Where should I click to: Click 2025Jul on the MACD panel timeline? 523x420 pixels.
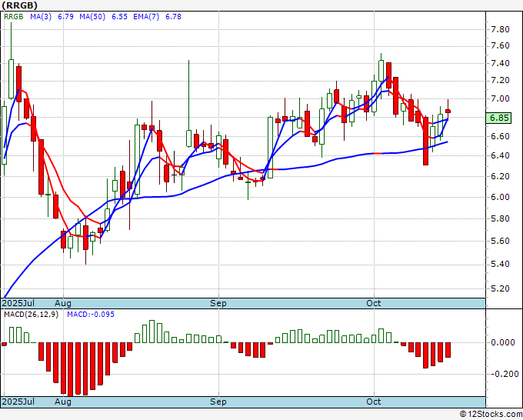point(18,402)
